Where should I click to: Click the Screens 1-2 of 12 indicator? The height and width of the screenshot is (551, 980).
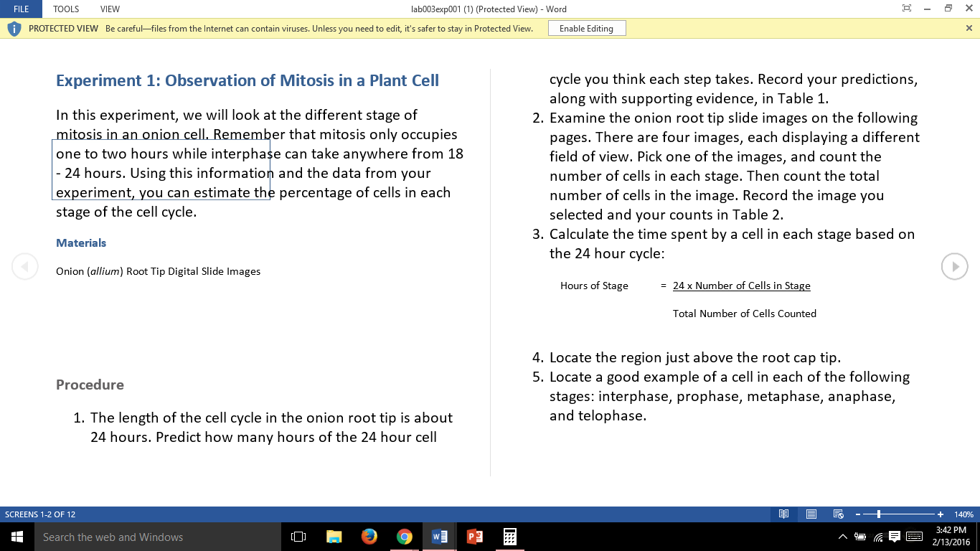coord(40,514)
